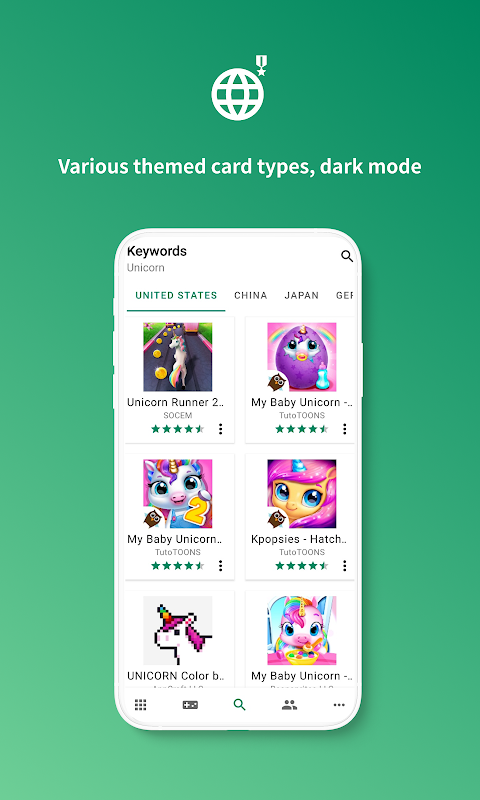The image size is (480, 800).
Task: Switch to the China tab
Action: (250, 295)
